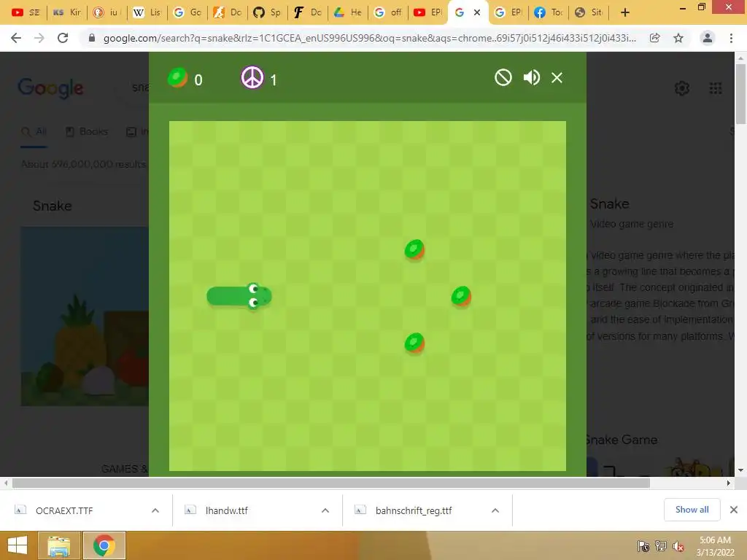
Task: Click the network tray icon
Action: pos(661,546)
